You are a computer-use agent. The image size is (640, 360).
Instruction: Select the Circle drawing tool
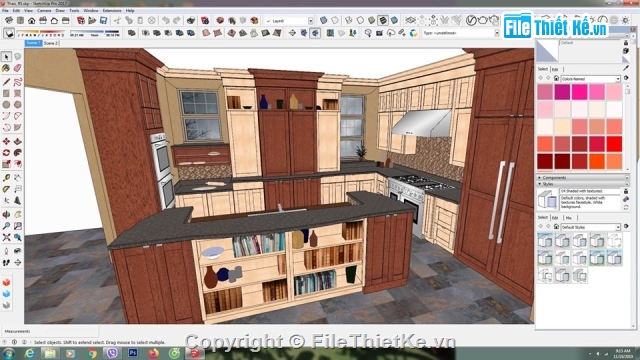click(x=6, y=104)
